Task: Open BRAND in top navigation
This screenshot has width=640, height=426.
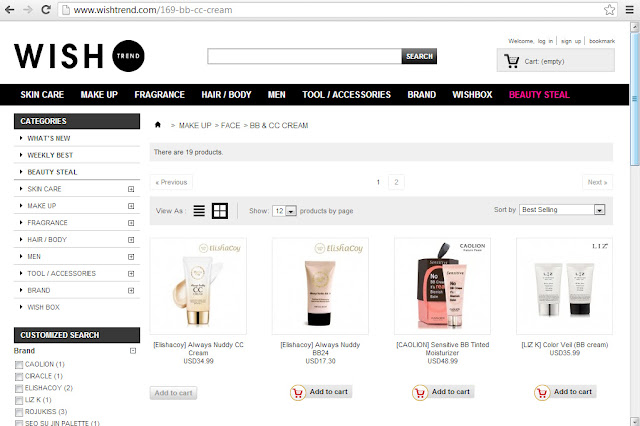Action: click(422, 95)
